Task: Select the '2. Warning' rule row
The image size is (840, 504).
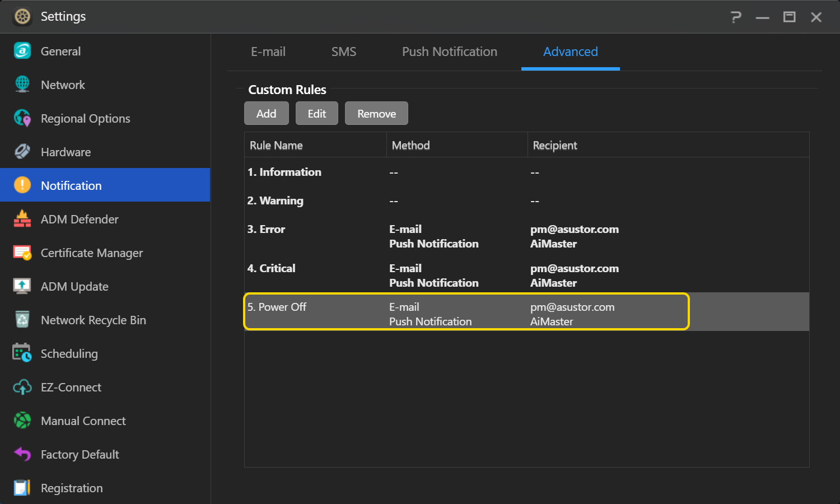Action: coord(526,200)
